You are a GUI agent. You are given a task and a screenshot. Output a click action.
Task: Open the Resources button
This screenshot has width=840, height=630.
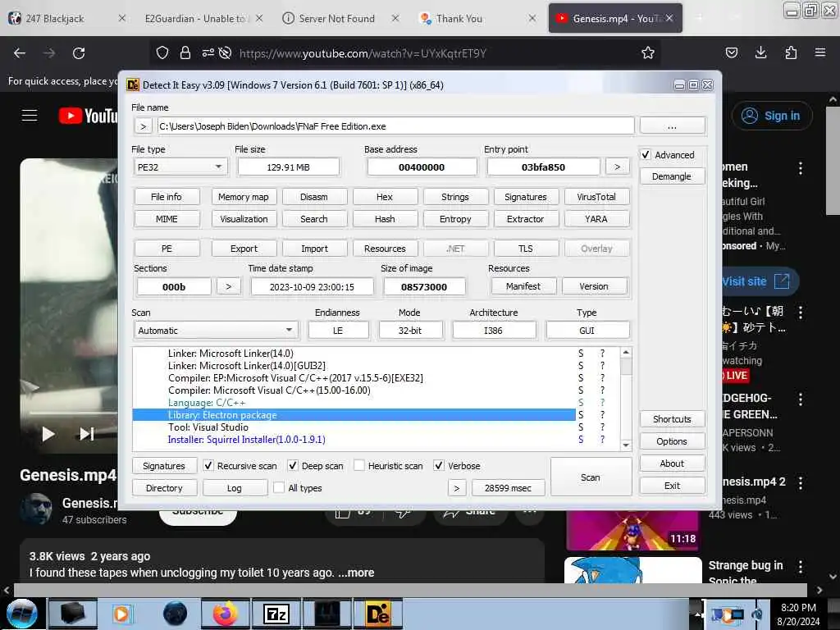[385, 249]
